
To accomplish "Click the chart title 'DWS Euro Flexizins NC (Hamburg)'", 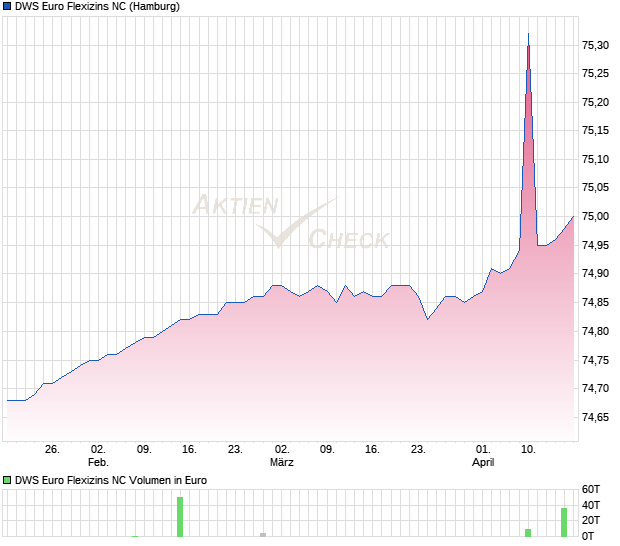I will [97, 7].
